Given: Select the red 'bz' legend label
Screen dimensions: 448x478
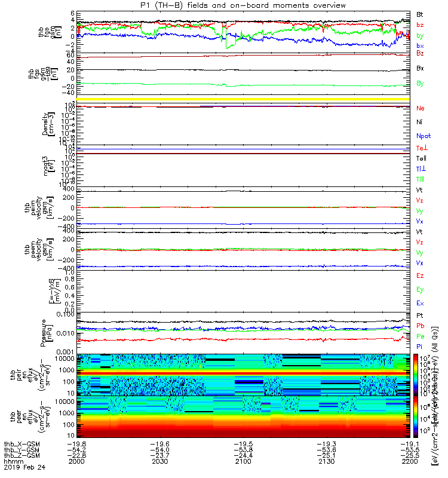Looking at the screenshot, I should pos(420,24).
